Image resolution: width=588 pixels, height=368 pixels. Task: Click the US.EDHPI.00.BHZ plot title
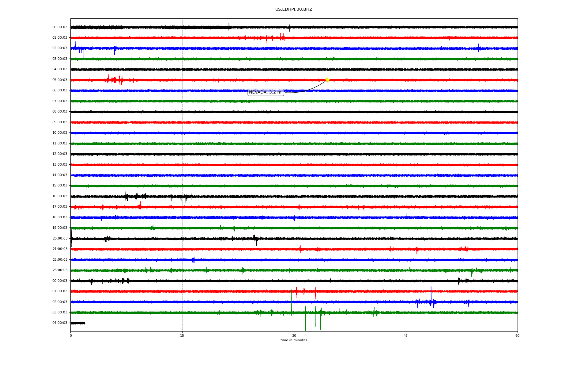click(x=294, y=10)
